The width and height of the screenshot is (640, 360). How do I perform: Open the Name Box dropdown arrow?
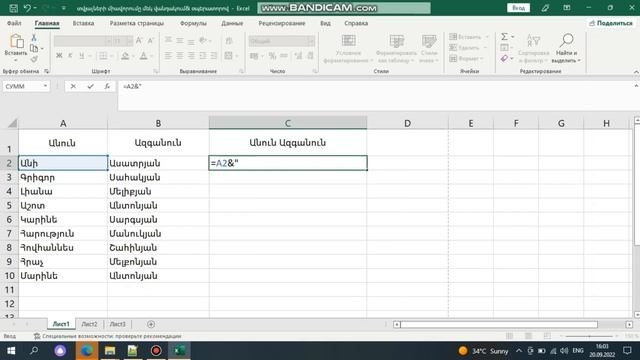(x=45, y=86)
